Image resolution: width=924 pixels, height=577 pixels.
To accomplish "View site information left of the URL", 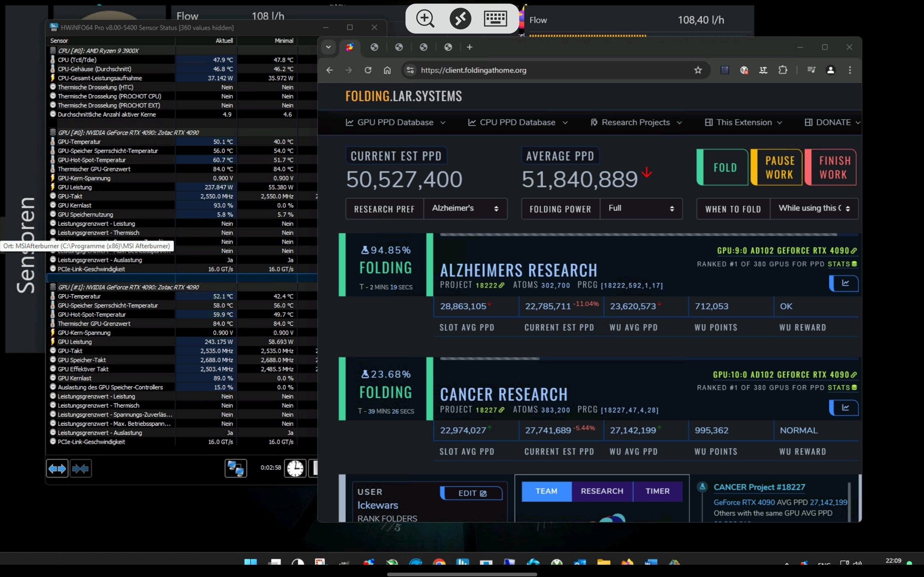I will tap(410, 70).
